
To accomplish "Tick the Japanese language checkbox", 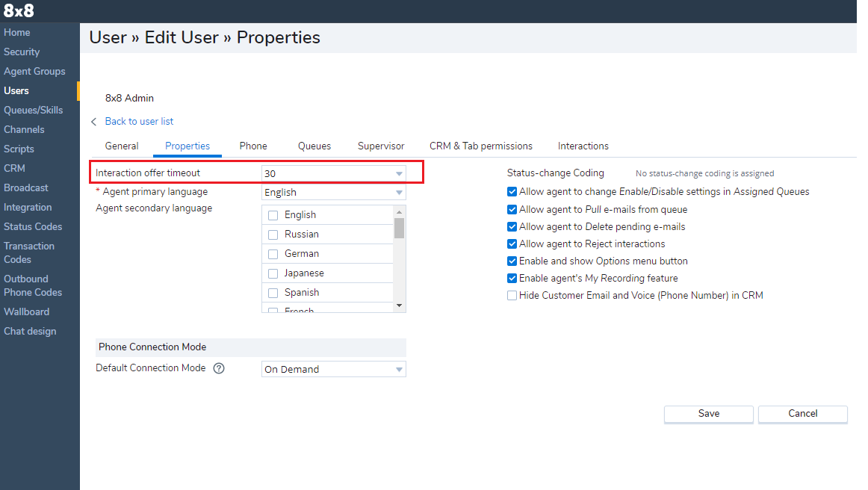I will click(273, 273).
